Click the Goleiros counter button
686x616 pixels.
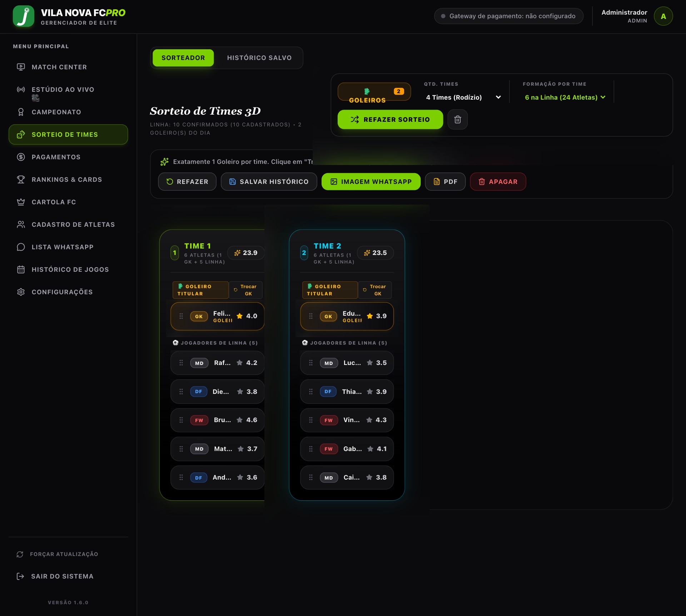tap(374, 92)
